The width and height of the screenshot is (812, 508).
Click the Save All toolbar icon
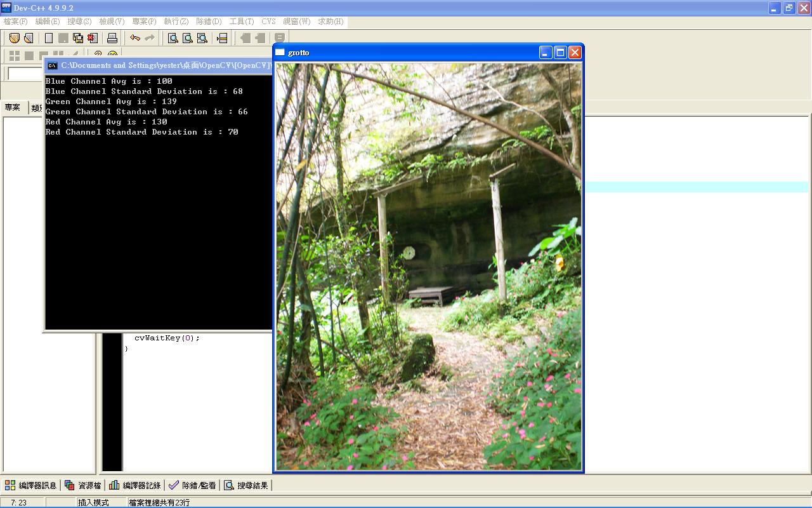tap(78, 38)
